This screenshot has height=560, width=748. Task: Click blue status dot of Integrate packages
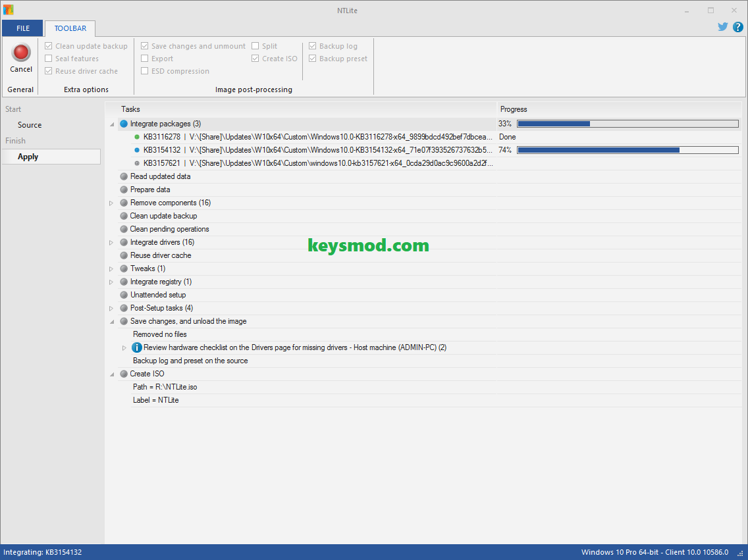coord(124,124)
